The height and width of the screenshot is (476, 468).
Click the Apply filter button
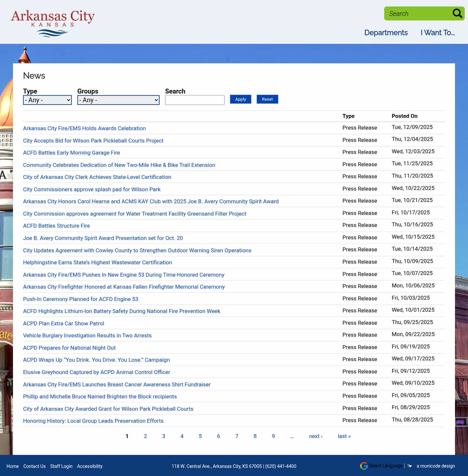(x=240, y=99)
